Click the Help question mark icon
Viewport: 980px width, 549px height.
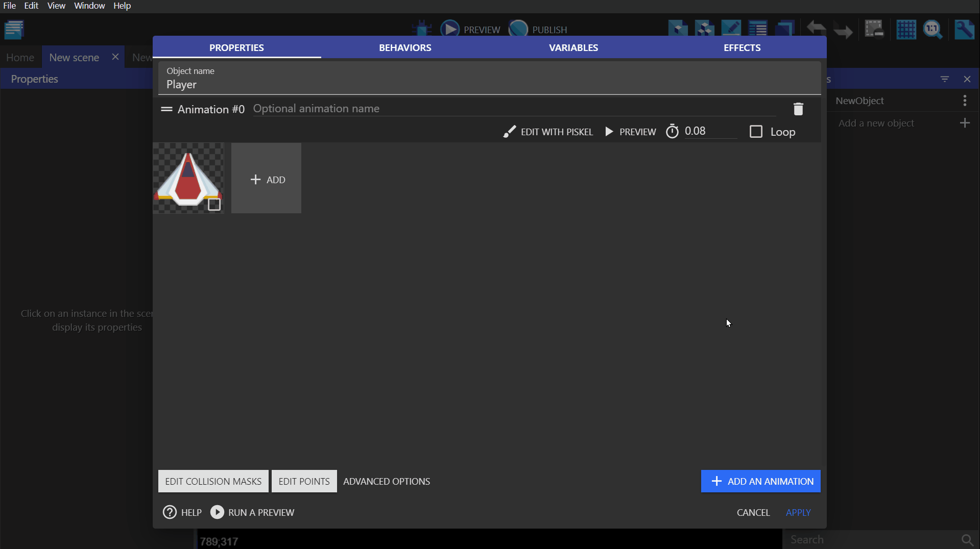pos(170,512)
